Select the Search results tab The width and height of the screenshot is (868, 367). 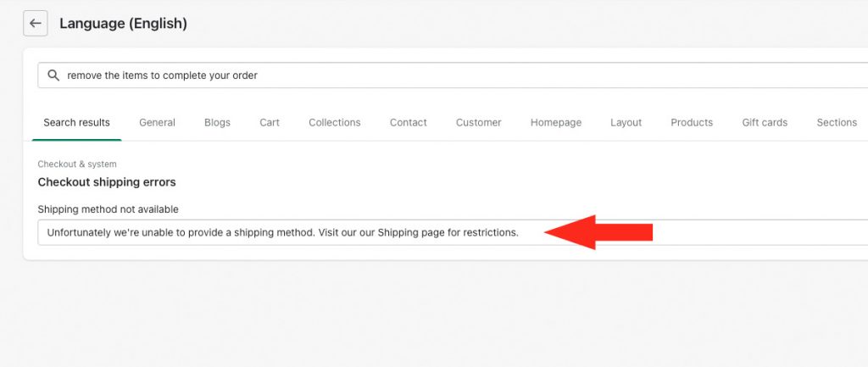coord(77,123)
